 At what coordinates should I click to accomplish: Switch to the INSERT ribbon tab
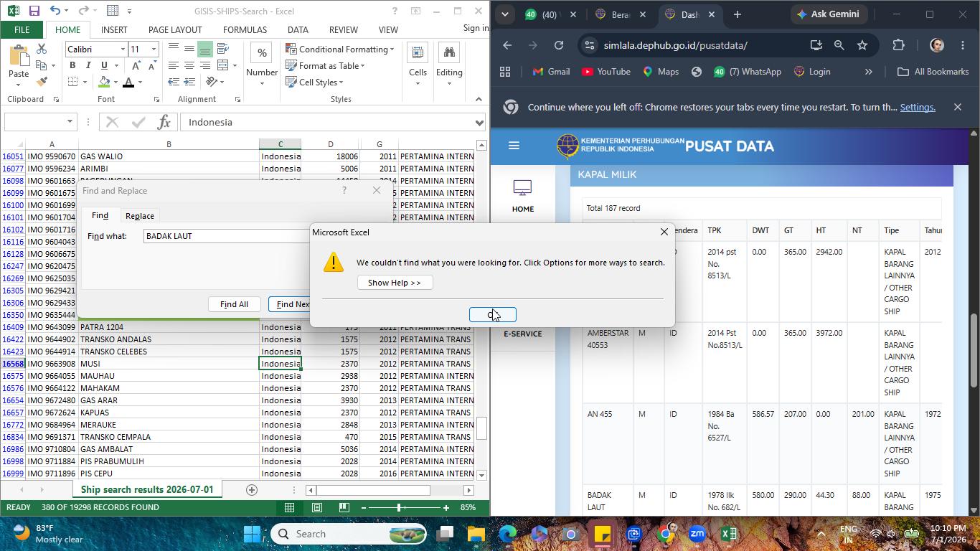point(114,29)
